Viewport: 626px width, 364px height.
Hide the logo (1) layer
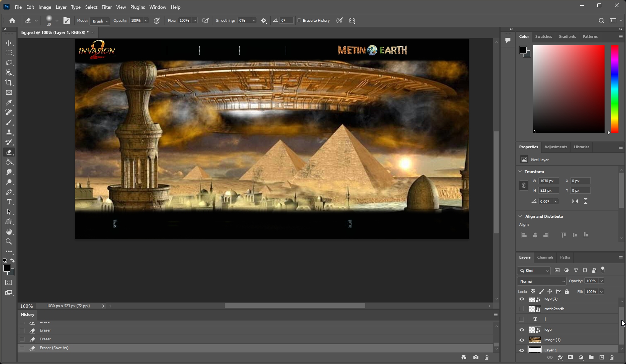(522, 299)
